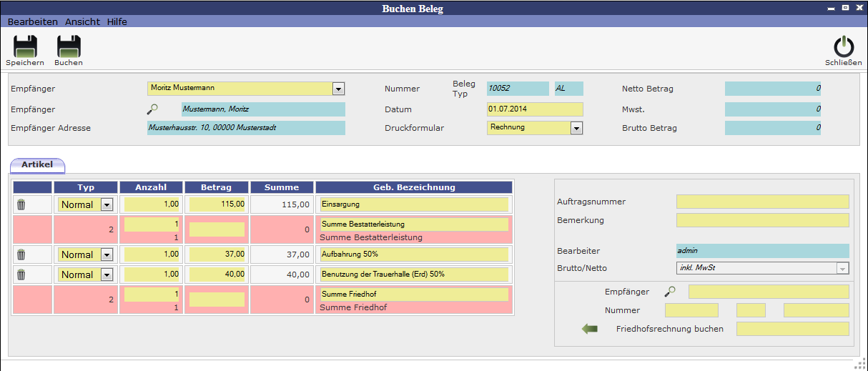868x371 pixels.
Task: Click the green arrow beside Friedhofsrechnung buchen
Action: click(x=590, y=329)
